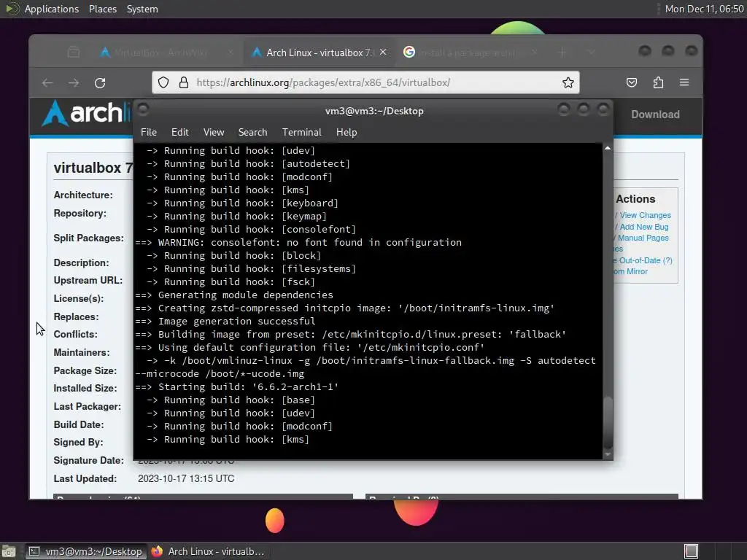747x560 pixels.
Task: Open the terminal View menu
Action: (x=214, y=132)
